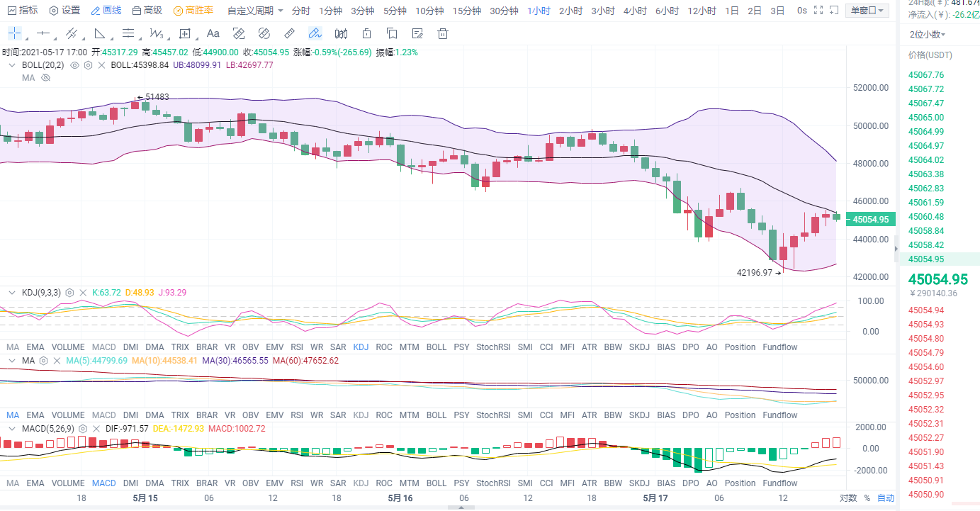Click the trash icon to delete drawings

click(443, 33)
